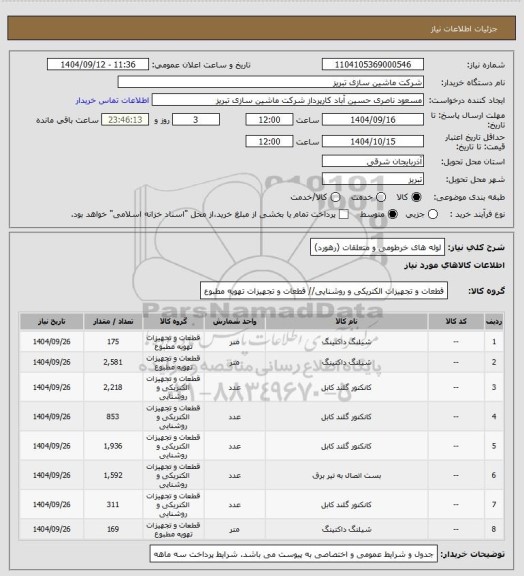Click quantity 169 in row 8
This screenshot has height=576, width=524.
pos(113,529)
